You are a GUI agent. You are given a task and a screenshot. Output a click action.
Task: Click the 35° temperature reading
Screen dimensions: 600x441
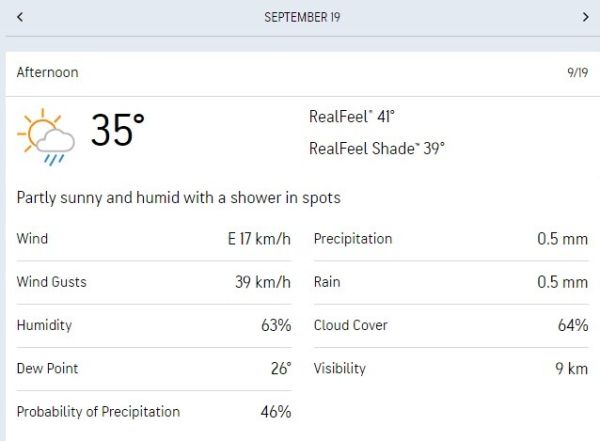(118, 131)
